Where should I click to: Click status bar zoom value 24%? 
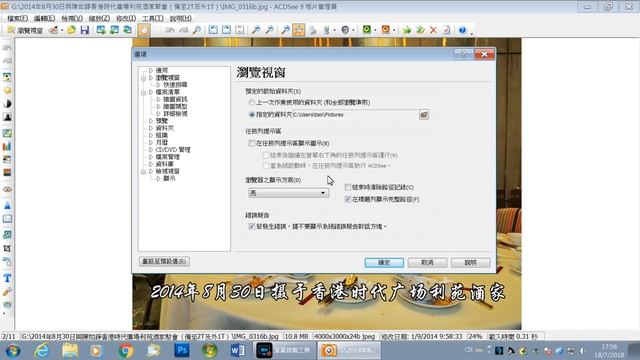pyautogui.click(x=475, y=336)
